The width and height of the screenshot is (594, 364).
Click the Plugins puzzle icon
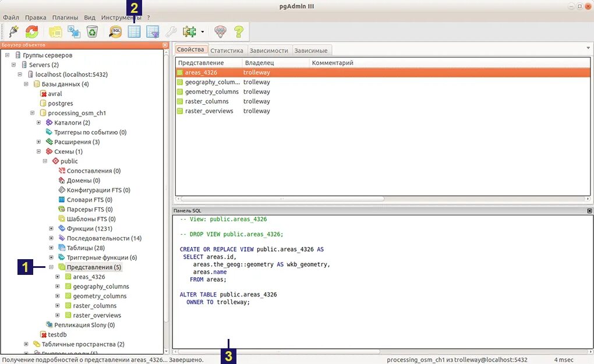(x=189, y=32)
